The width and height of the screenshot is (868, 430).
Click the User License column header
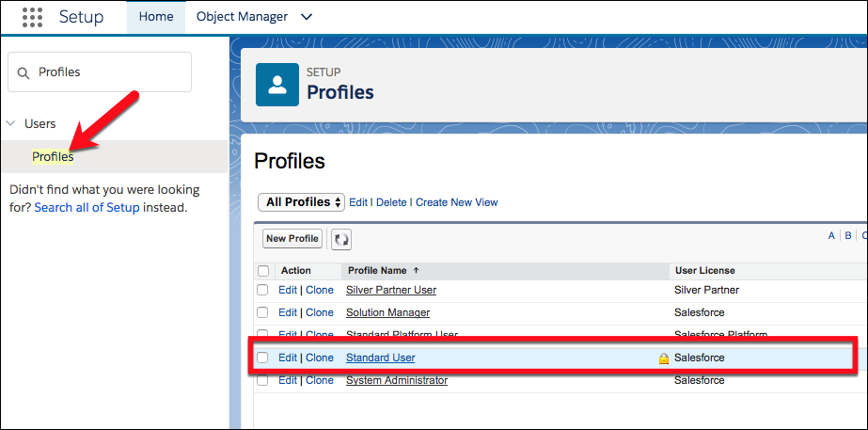tap(704, 270)
